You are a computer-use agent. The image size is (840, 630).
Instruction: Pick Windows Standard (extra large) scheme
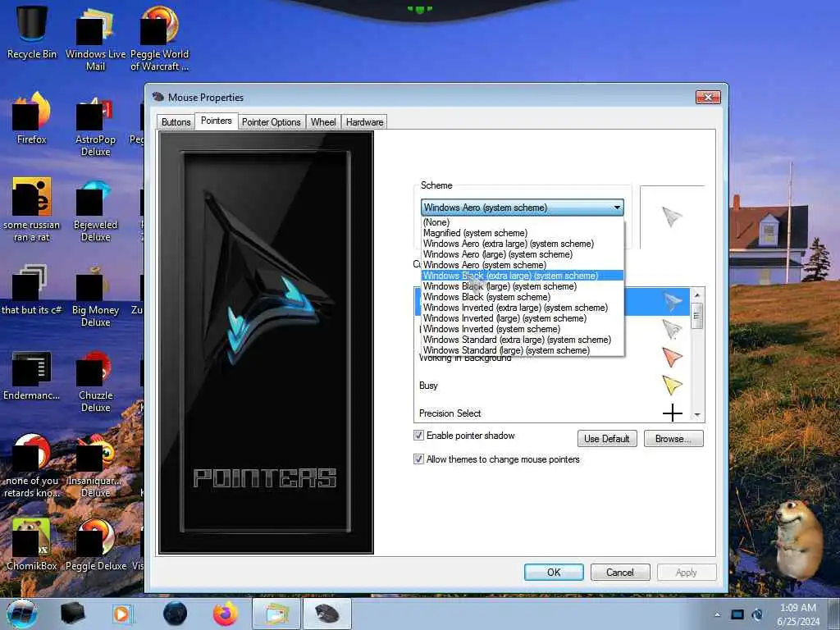523,340
